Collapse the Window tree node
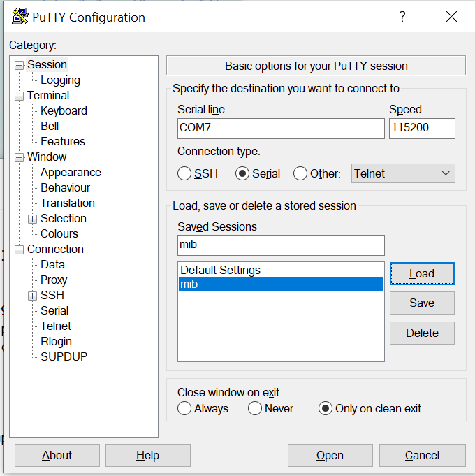 tap(19, 157)
